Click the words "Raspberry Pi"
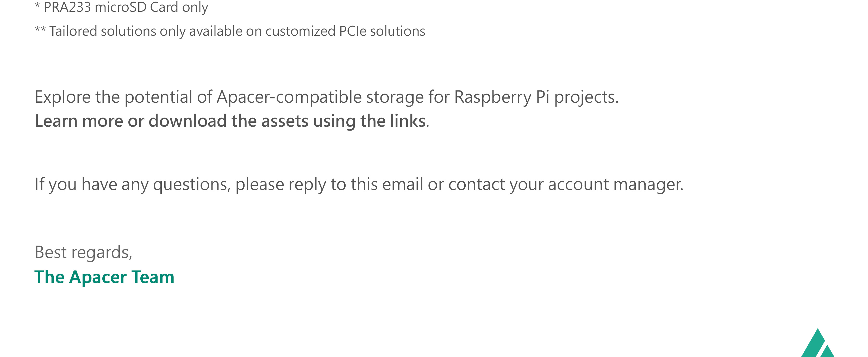Image resolution: width=868 pixels, height=357 pixels. pos(502,97)
